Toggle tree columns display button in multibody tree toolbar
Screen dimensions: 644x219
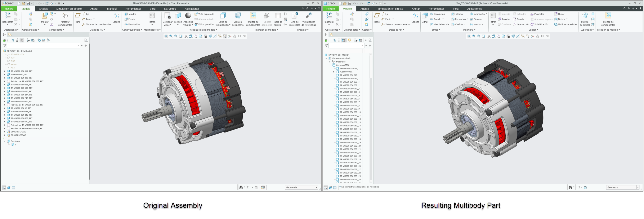(x=343, y=40)
